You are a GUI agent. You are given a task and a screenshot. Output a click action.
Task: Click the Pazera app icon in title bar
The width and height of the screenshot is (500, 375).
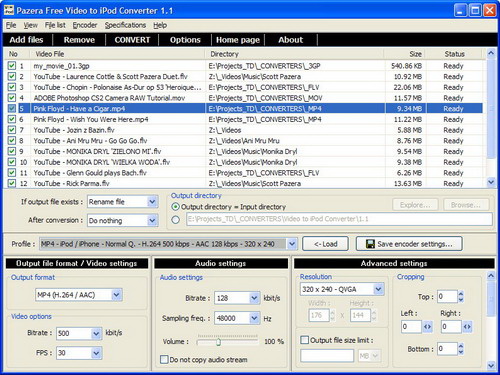pos(8,10)
